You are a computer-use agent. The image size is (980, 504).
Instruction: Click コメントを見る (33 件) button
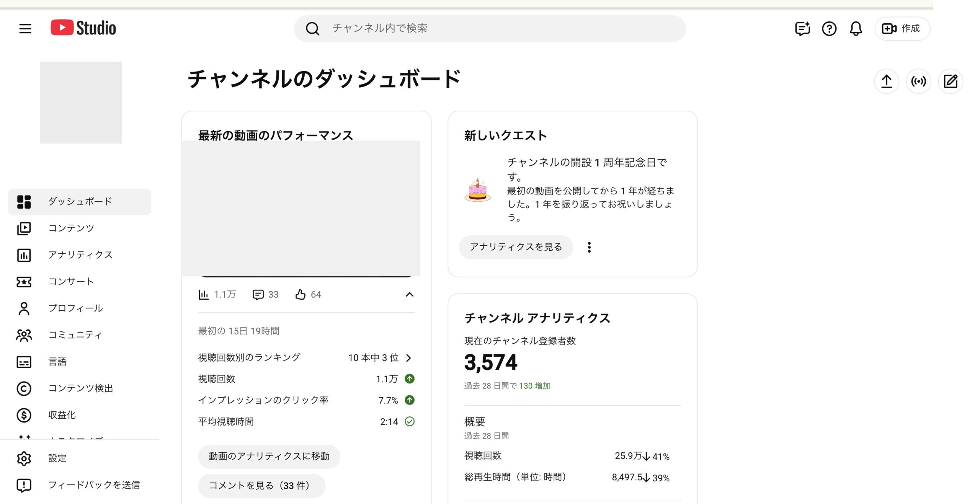[x=261, y=486]
